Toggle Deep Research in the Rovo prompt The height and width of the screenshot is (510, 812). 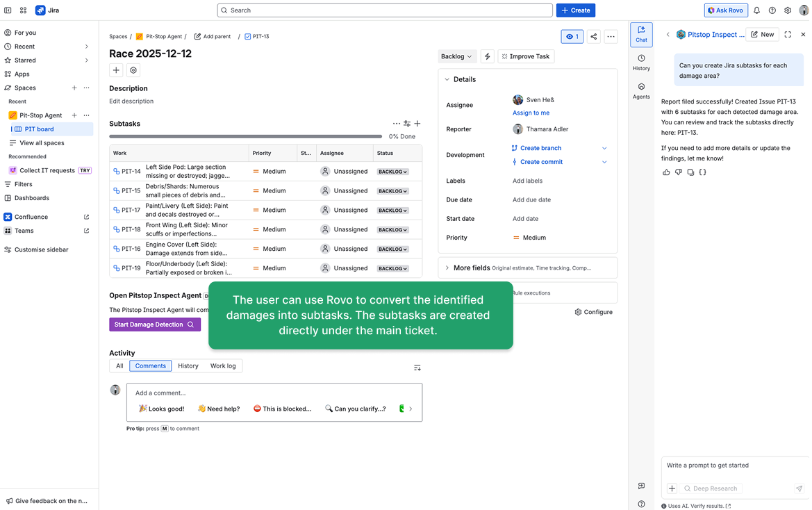pos(711,488)
